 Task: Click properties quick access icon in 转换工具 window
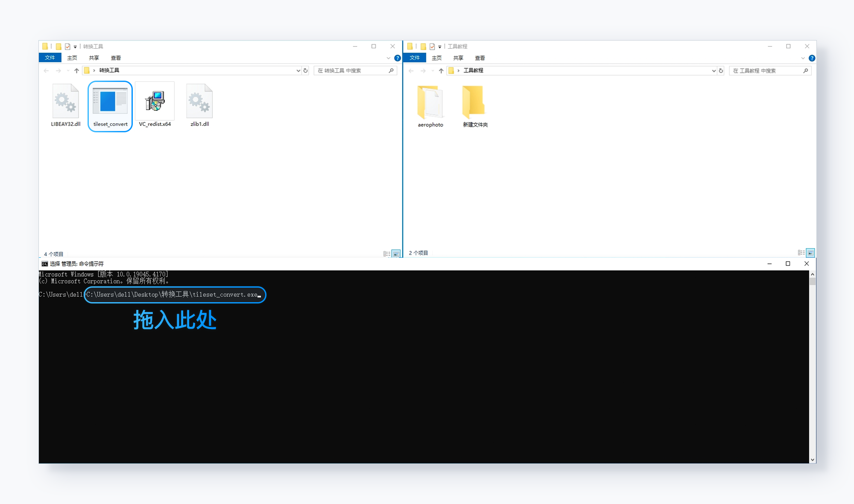tap(67, 47)
